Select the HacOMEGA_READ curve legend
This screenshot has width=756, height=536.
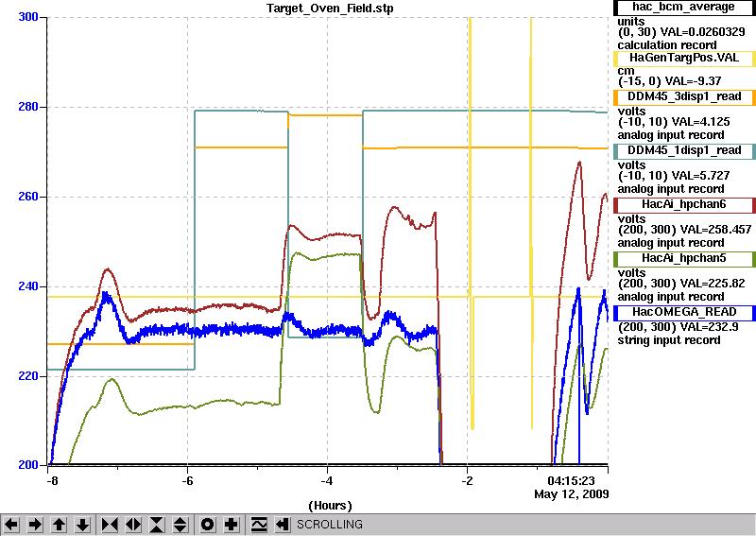tap(684, 313)
